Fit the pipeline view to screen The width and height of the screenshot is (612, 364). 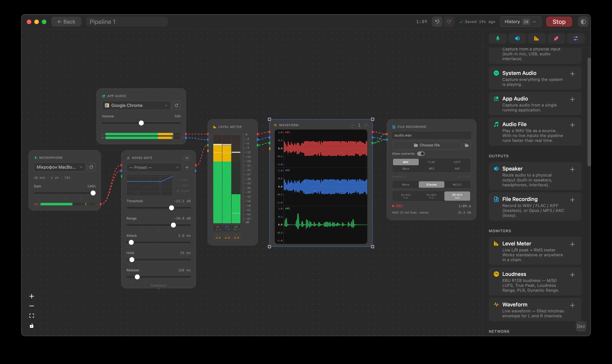click(x=32, y=316)
